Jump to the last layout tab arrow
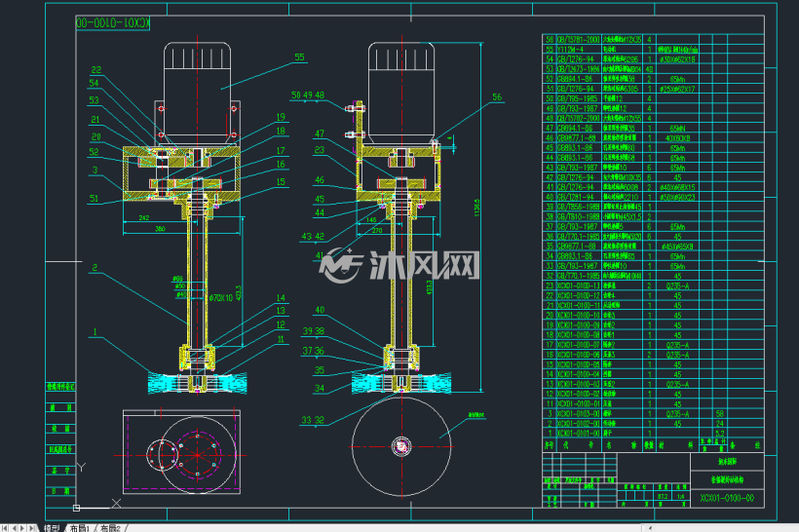 tap(31, 528)
